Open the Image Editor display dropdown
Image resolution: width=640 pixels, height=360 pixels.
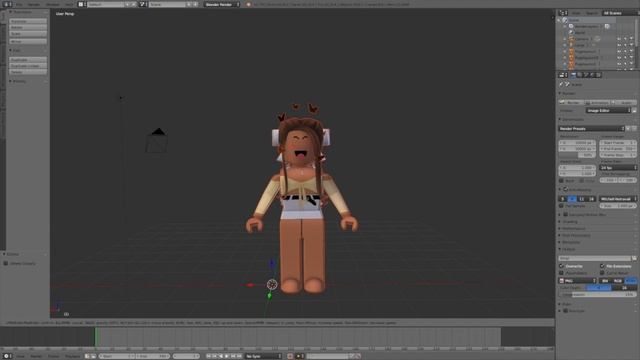609,110
